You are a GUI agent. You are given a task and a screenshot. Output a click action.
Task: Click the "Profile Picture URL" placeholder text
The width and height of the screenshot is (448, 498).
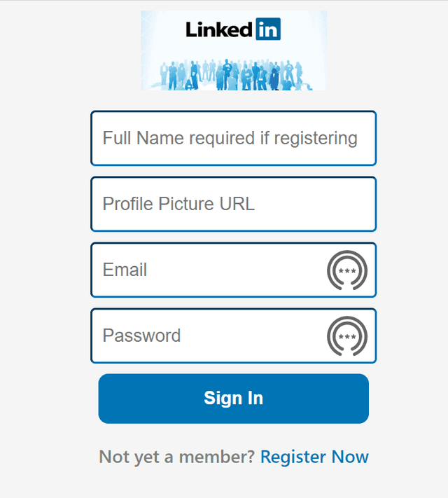[178, 204]
